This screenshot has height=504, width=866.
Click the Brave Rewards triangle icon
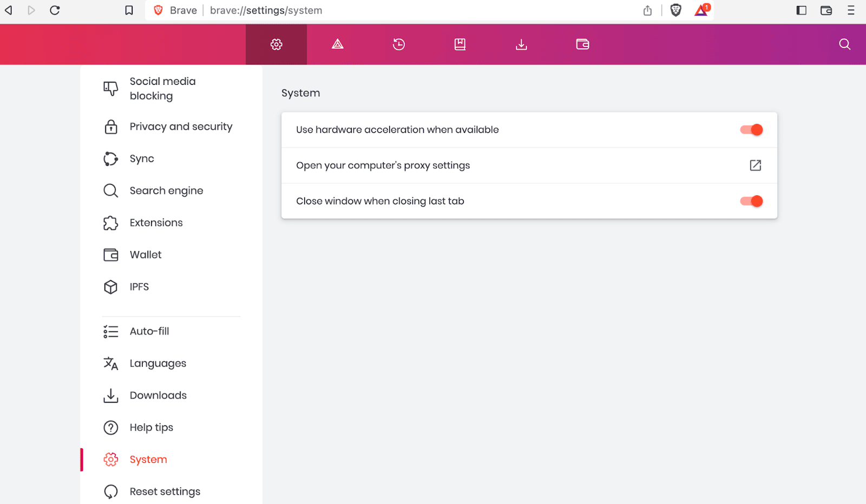tap(700, 10)
